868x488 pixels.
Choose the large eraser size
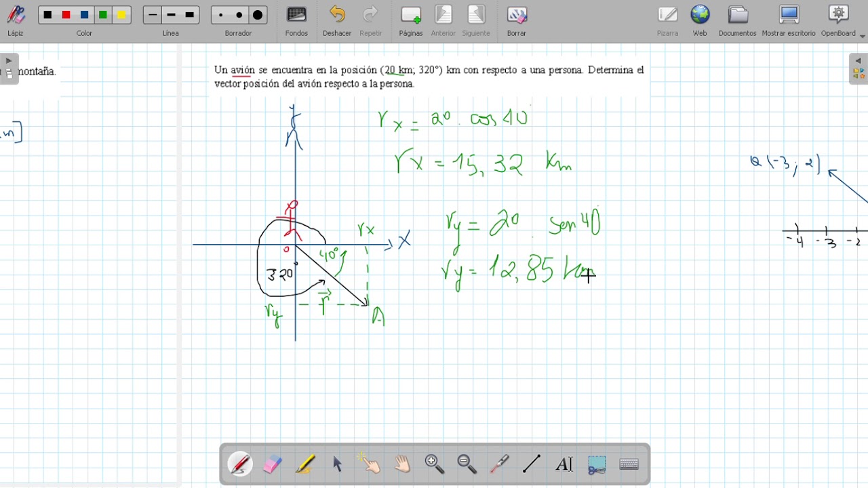click(258, 15)
